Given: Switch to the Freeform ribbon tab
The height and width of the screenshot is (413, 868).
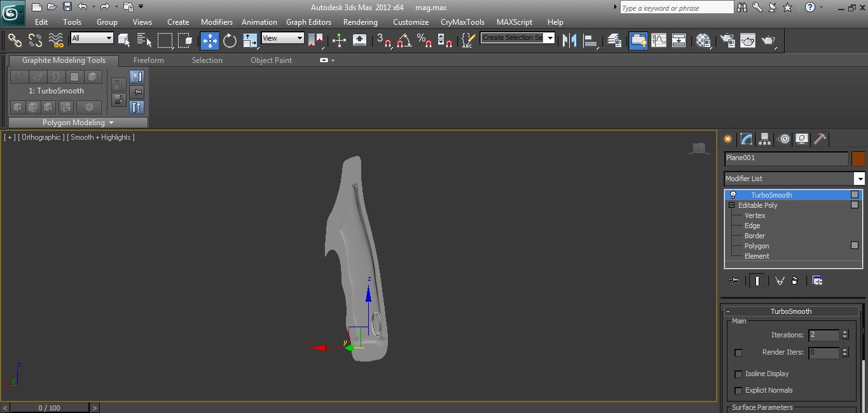Looking at the screenshot, I should tap(148, 60).
